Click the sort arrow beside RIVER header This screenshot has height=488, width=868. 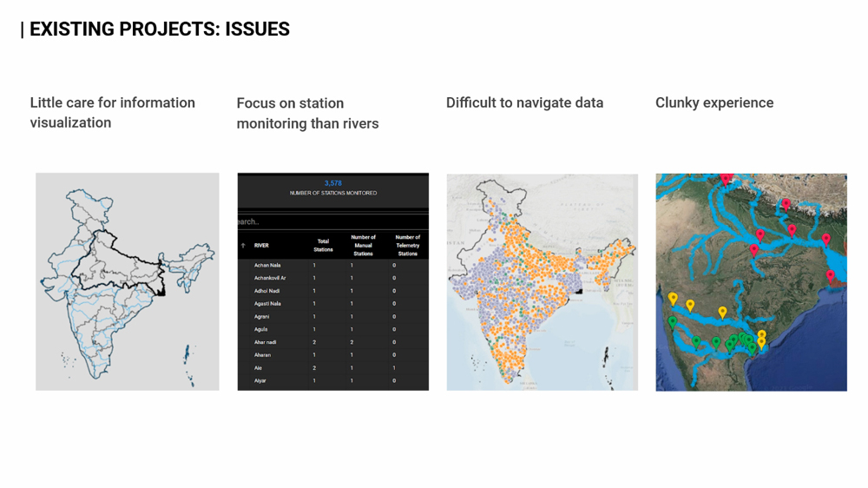pyautogui.click(x=243, y=246)
